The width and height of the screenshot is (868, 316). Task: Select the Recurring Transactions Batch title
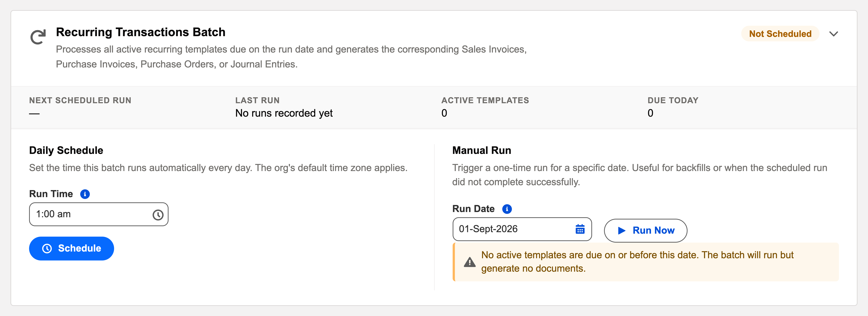(141, 32)
